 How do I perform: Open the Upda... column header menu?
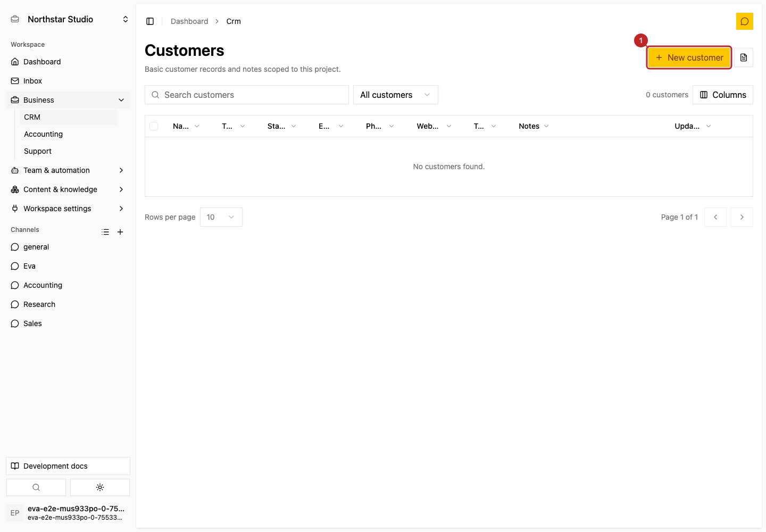[x=693, y=126]
